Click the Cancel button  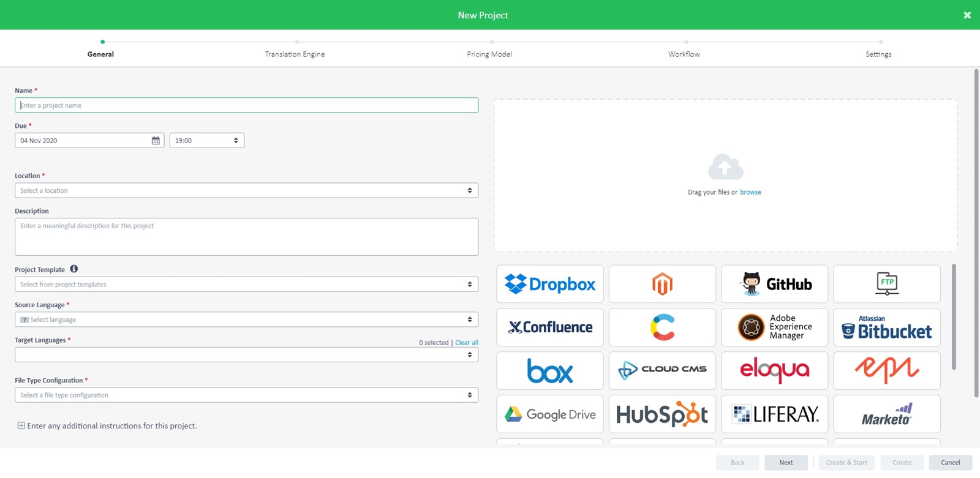[x=951, y=463]
